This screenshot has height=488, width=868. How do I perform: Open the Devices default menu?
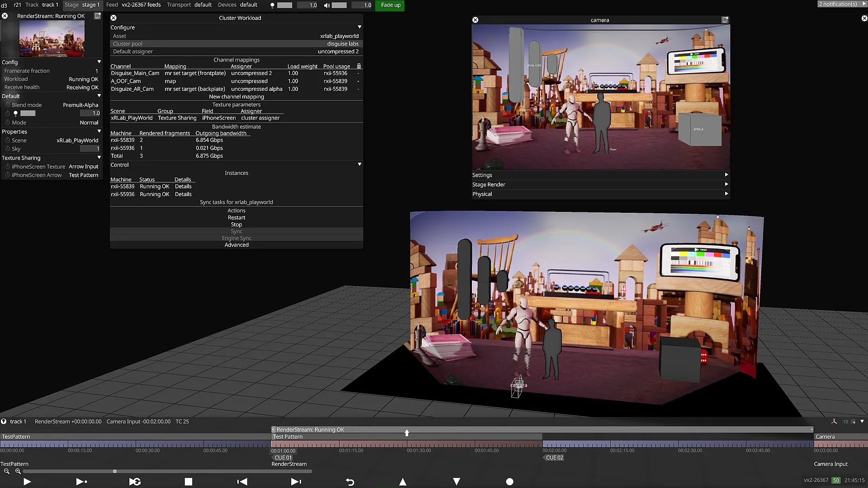pyautogui.click(x=248, y=5)
